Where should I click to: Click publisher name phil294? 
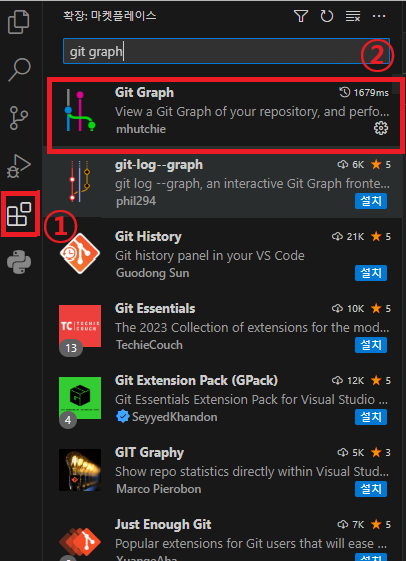(x=136, y=201)
